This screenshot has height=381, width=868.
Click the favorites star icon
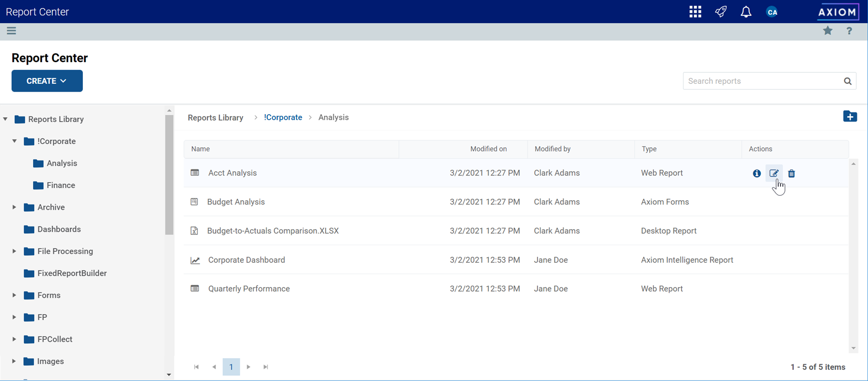click(x=828, y=31)
